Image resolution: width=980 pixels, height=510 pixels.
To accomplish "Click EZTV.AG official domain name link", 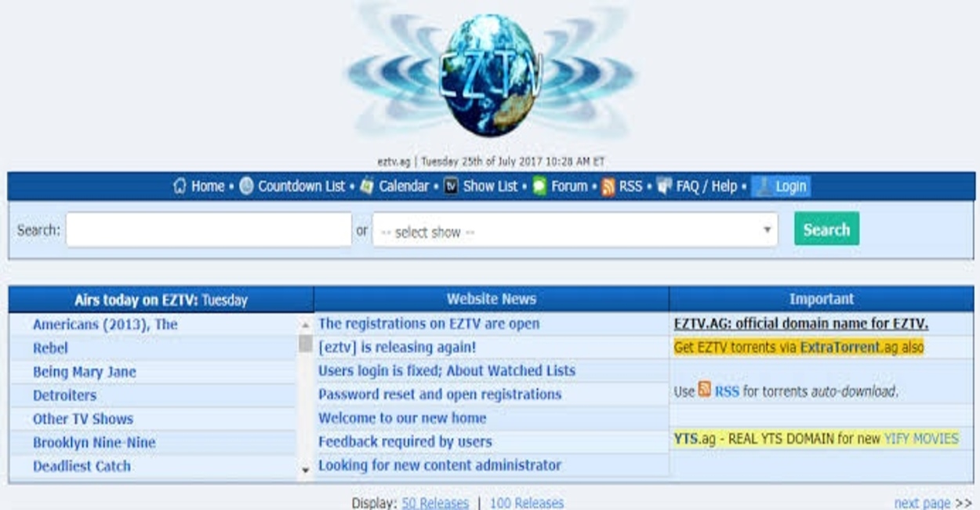I will [801, 323].
